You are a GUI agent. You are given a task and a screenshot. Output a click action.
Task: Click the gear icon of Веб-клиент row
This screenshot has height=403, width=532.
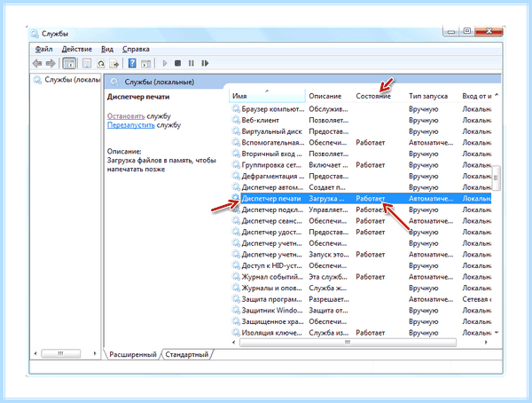(x=236, y=120)
